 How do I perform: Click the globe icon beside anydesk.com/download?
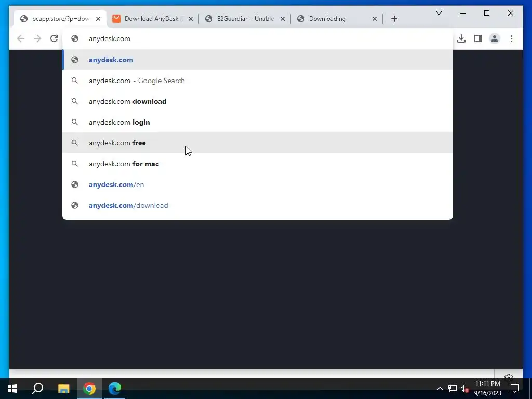coord(75,205)
